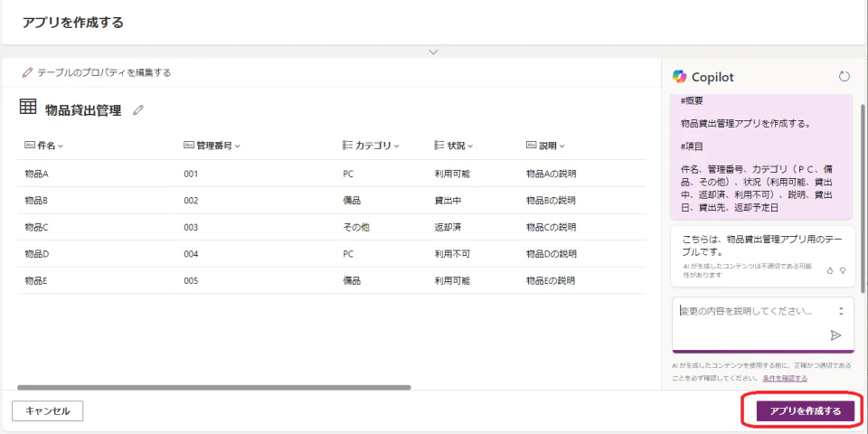Select the 物品D cell
Image resolution: width=868 pixels, height=434 pixels.
36,253
